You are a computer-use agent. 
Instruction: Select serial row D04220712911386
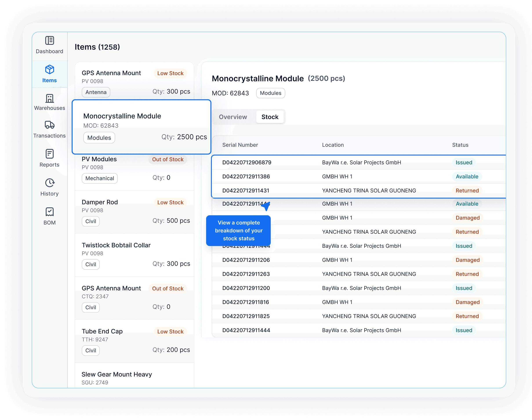359,176
